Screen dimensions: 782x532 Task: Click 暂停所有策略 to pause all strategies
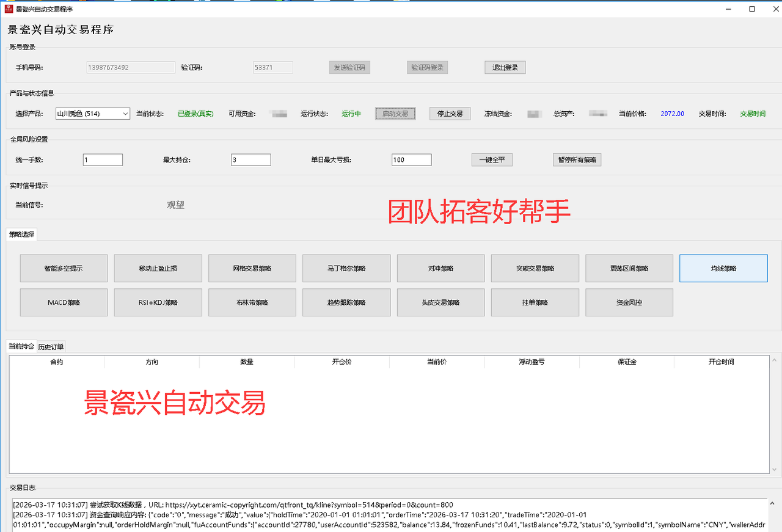[577, 159]
